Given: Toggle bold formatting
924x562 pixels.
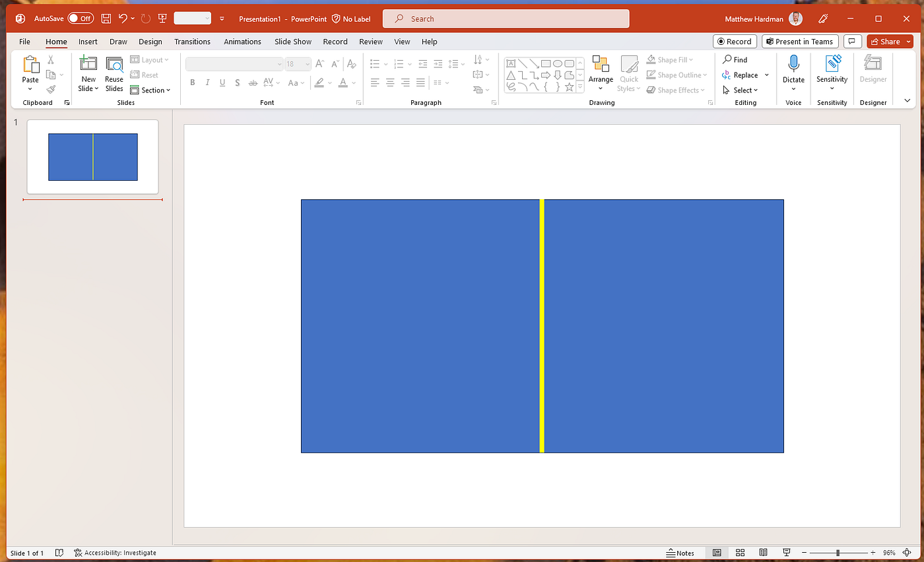Looking at the screenshot, I should (192, 82).
